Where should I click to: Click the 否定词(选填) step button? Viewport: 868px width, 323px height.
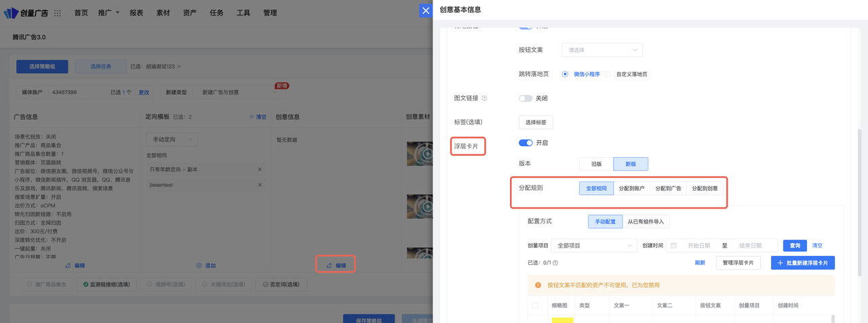(281, 284)
